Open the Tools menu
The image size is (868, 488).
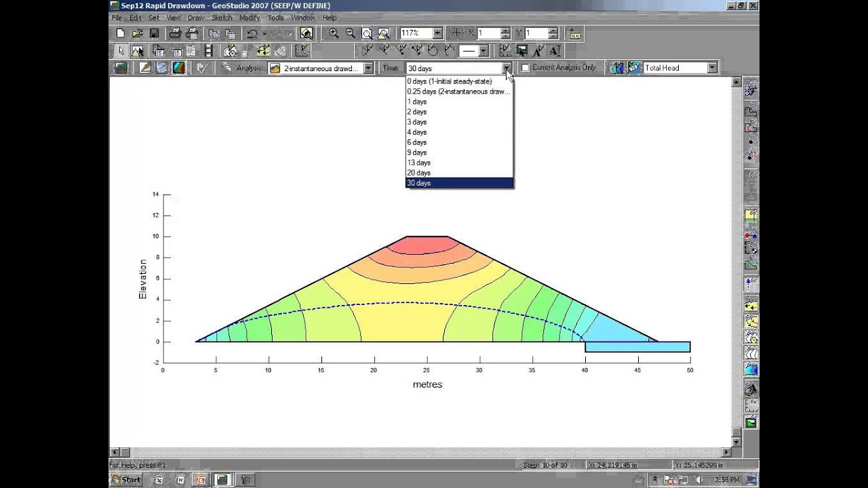tap(275, 18)
